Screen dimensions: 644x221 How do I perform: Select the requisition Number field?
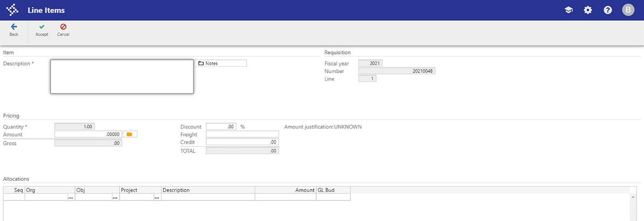click(397, 71)
